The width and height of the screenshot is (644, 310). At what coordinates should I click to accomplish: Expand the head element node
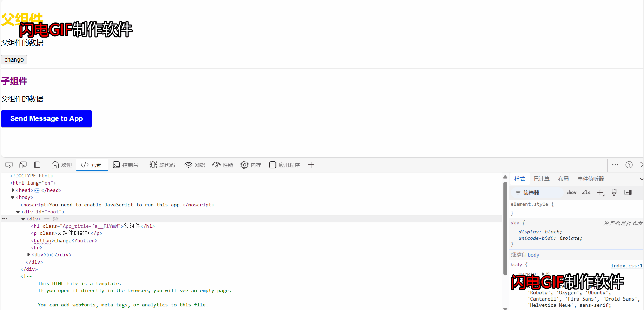pos(13,190)
